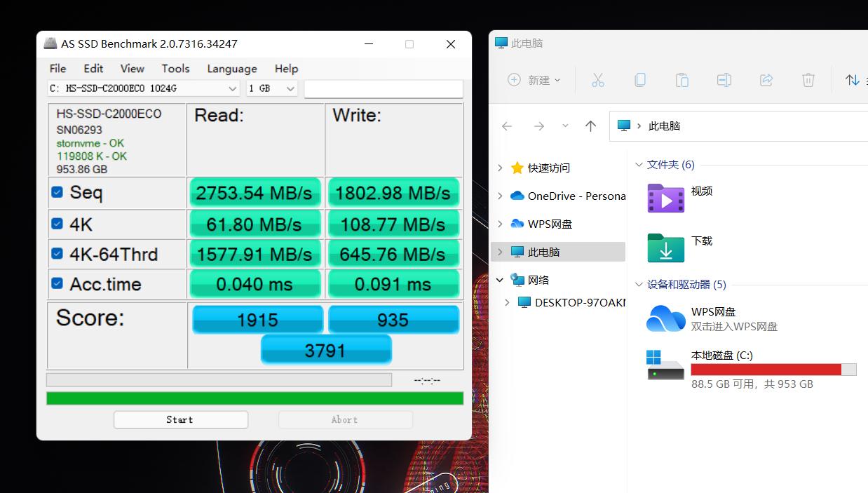
Task: Open the View menu
Action: [x=133, y=69]
